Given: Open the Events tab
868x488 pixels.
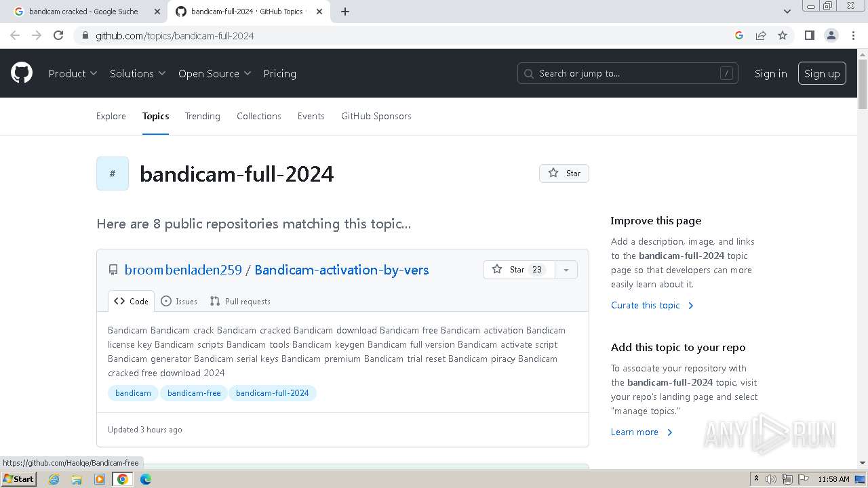Looking at the screenshot, I should [x=311, y=116].
